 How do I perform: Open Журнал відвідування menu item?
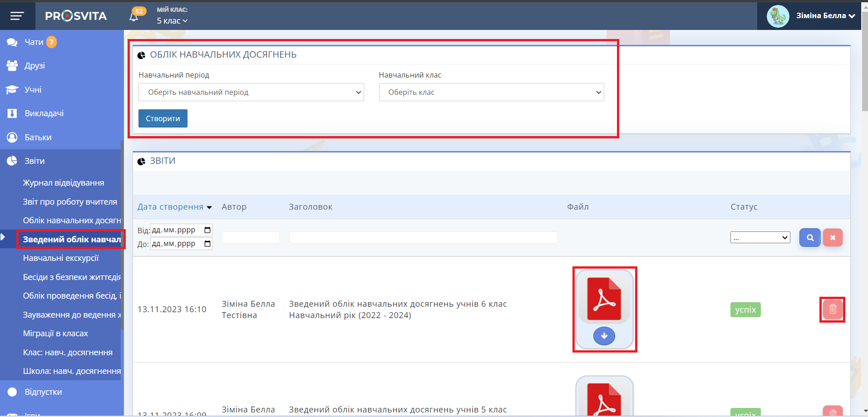coord(64,183)
